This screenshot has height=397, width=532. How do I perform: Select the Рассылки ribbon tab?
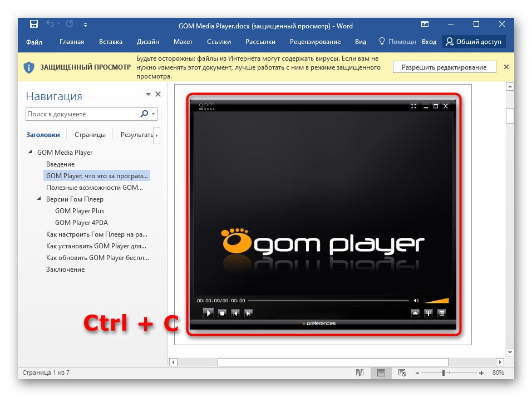click(x=260, y=42)
